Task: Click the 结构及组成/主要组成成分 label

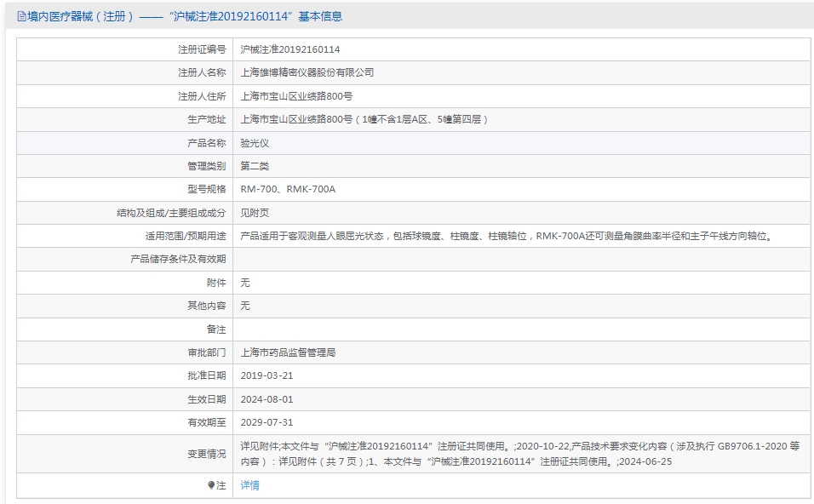Action: click(171, 213)
